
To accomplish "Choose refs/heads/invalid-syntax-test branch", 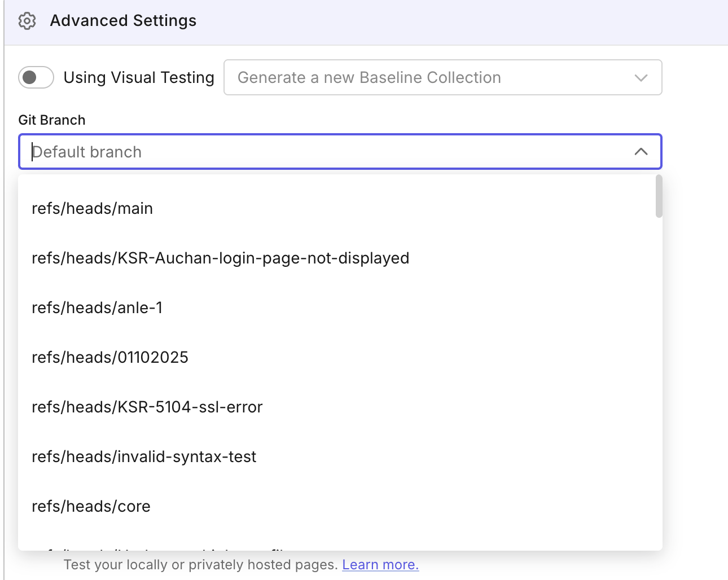I will (340, 456).
